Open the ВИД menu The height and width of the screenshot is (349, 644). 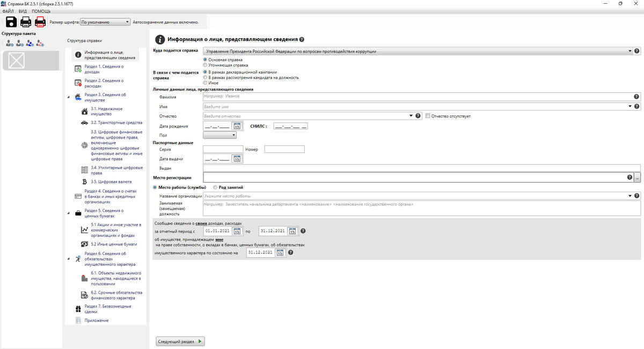(23, 11)
